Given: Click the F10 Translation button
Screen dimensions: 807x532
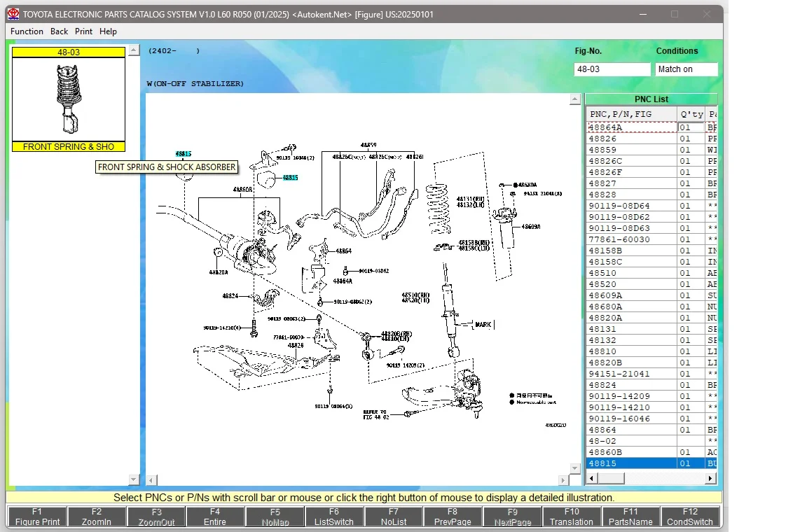Looking at the screenshot, I should [572, 517].
